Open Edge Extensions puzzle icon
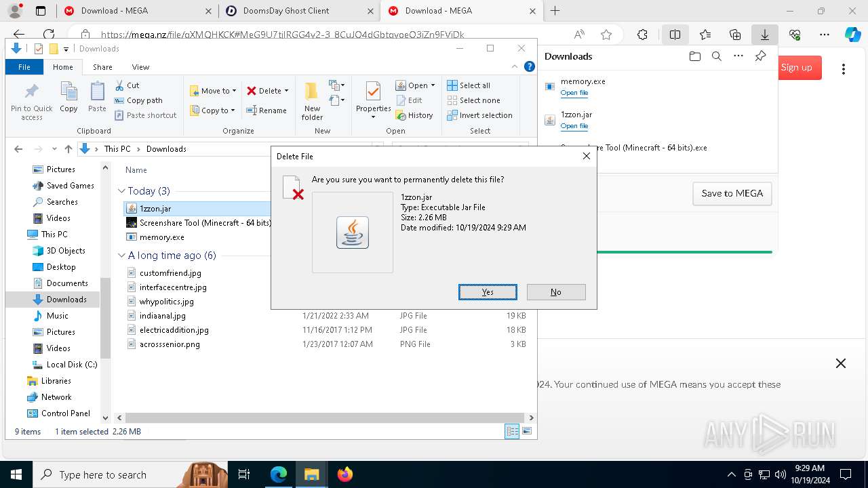 tap(642, 35)
